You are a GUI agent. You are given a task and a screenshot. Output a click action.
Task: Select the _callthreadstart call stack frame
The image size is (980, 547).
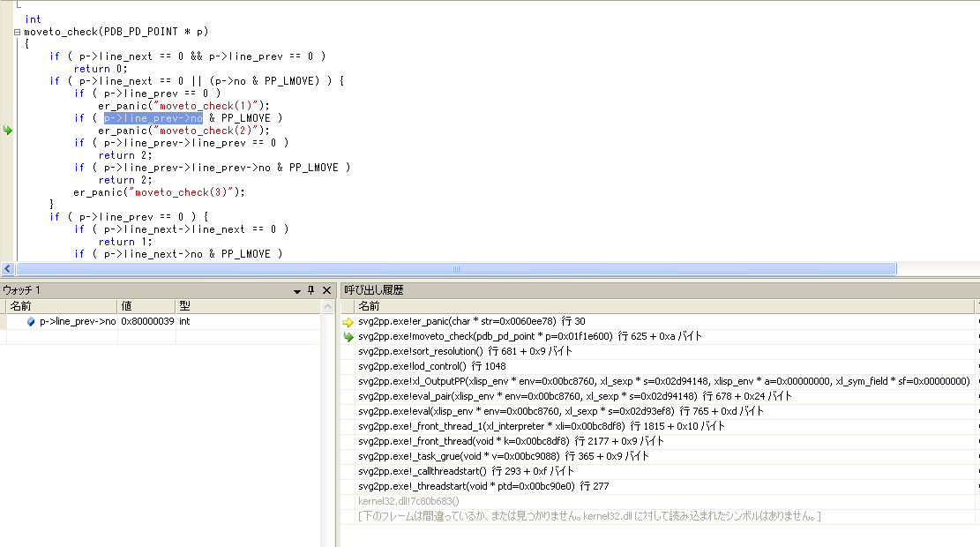[x=466, y=471]
